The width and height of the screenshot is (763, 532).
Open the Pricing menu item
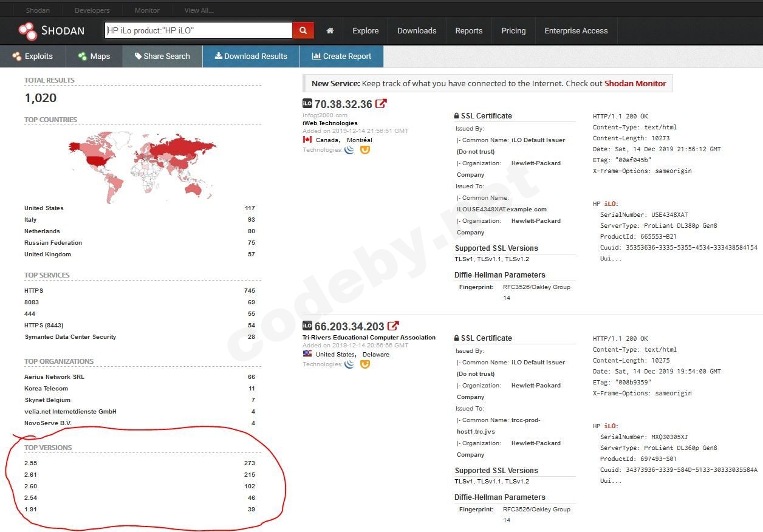[513, 31]
